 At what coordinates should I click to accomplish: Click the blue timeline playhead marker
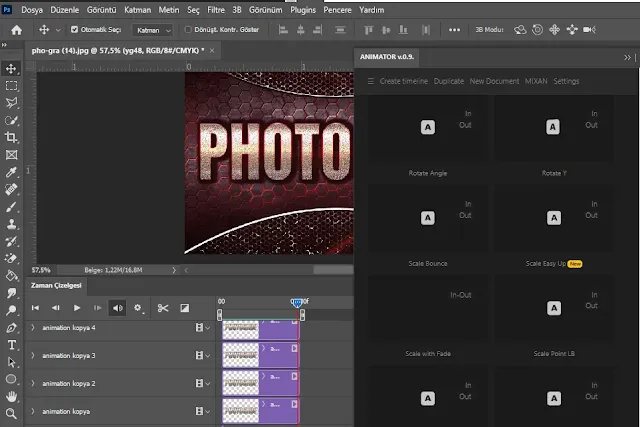pyautogui.click(x=297, y=301)
